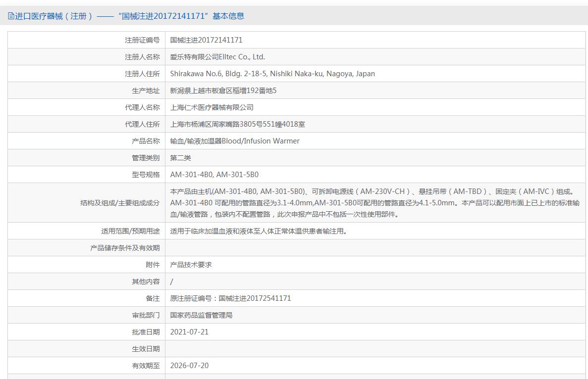This screenshot has height=379, width=588.
Task: Click the 备注 label
Action: pyautogui.click(x=153, y=298)
